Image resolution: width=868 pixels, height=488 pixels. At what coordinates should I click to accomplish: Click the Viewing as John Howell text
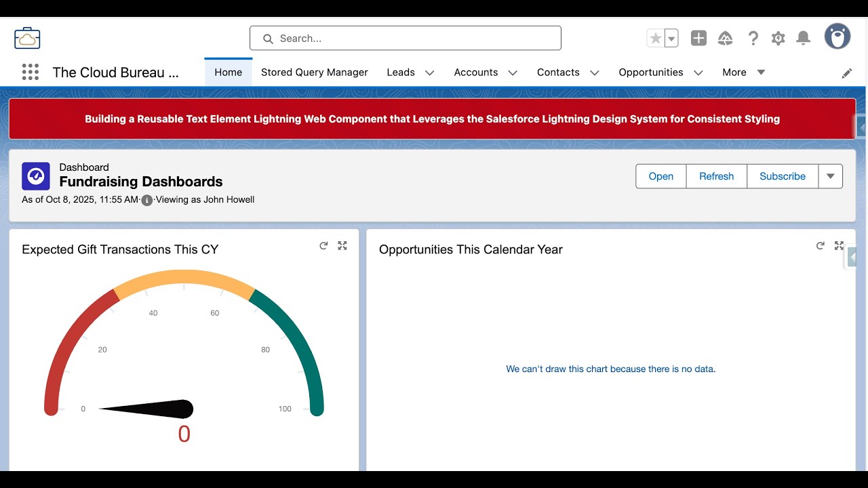(x=205, y=200)
